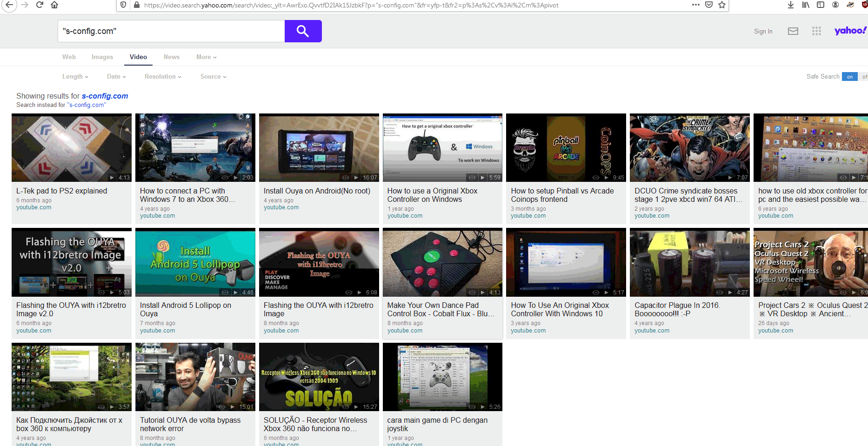The image size is (868, 446).
Task: Go to Yahoo home via logo
Action: 850,31
